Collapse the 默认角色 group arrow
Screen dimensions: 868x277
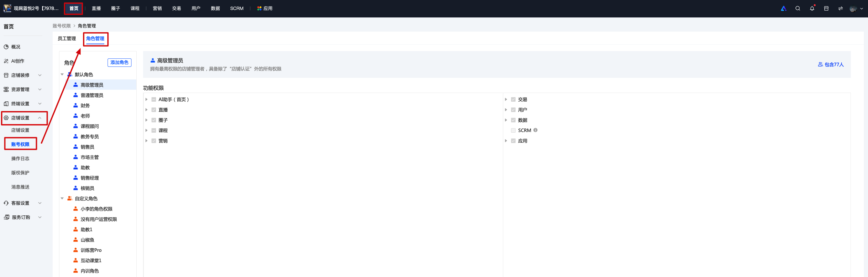click(x=62, y=74)
